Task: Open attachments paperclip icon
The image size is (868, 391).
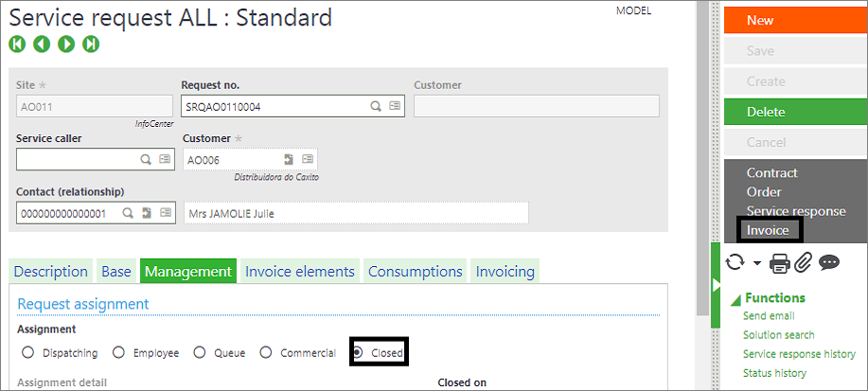Action: coord(803,263)
